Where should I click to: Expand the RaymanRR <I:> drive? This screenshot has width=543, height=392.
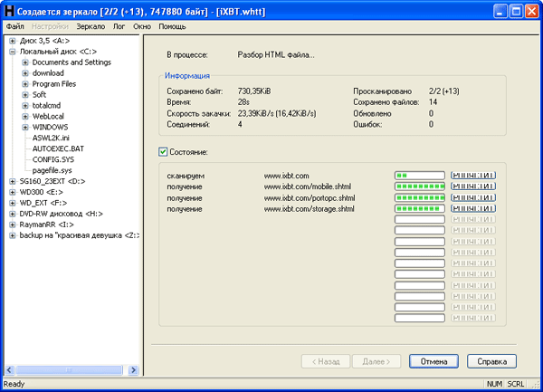(x=13, y=225)
